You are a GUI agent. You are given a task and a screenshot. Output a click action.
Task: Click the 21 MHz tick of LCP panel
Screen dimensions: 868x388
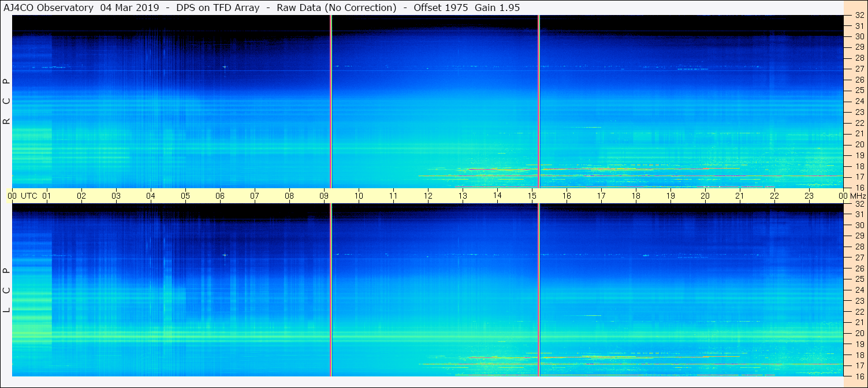tap(859, 322)
